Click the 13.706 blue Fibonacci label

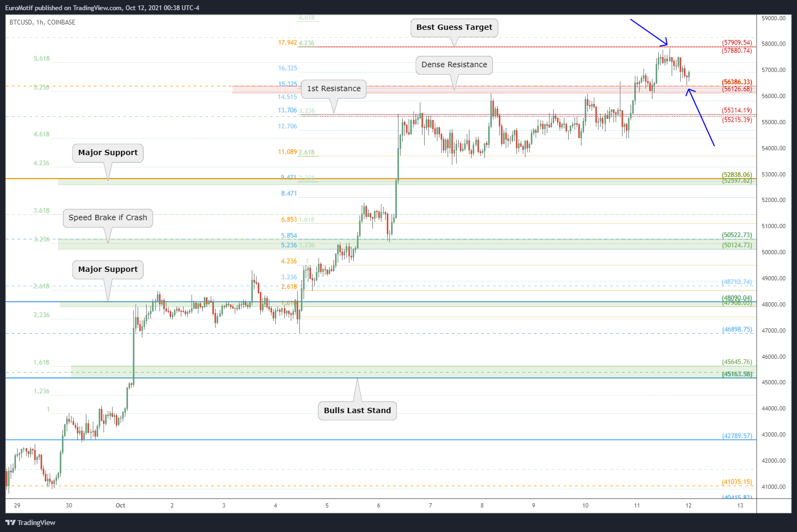[x=288, y=110]
